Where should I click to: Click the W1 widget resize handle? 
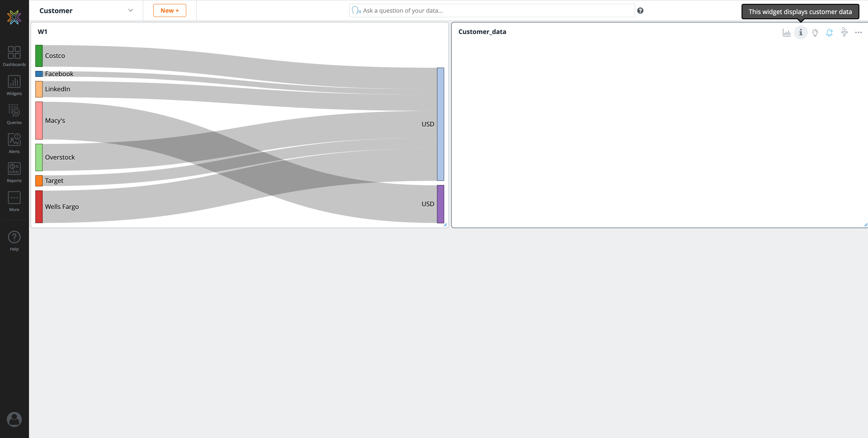pos(445,225)
